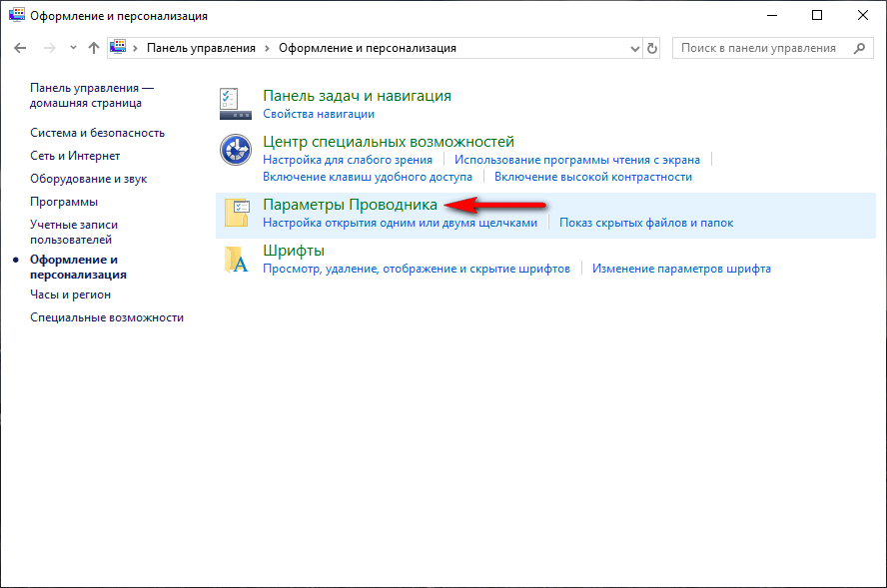
Task: Open Настройка открытия одним или двумя щелчками
Action: point(400,223)
